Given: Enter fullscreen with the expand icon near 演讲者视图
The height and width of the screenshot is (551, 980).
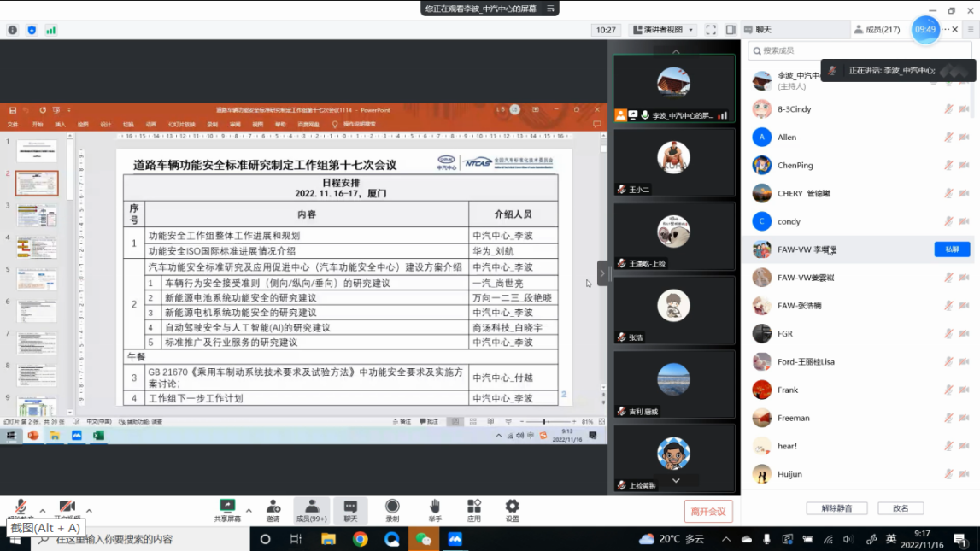Looking at the screenshot, I should point(712,28).
